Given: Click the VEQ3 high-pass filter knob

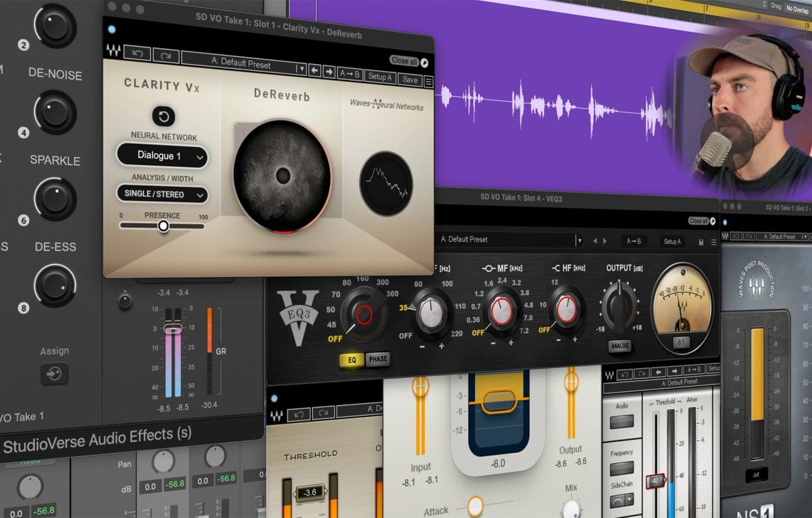Looking at the screenshot, I should pos(364,314).
